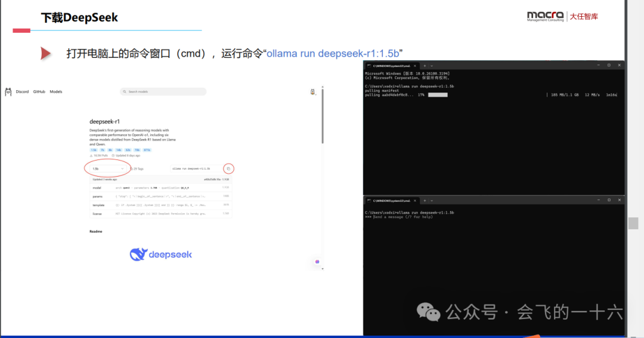
Task: Select the 8b size tag badge
Action: [x=110, y=150]
